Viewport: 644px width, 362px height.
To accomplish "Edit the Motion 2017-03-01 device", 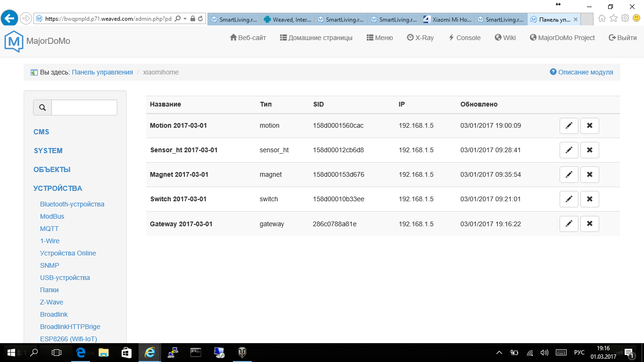I will tap(569, 126).
